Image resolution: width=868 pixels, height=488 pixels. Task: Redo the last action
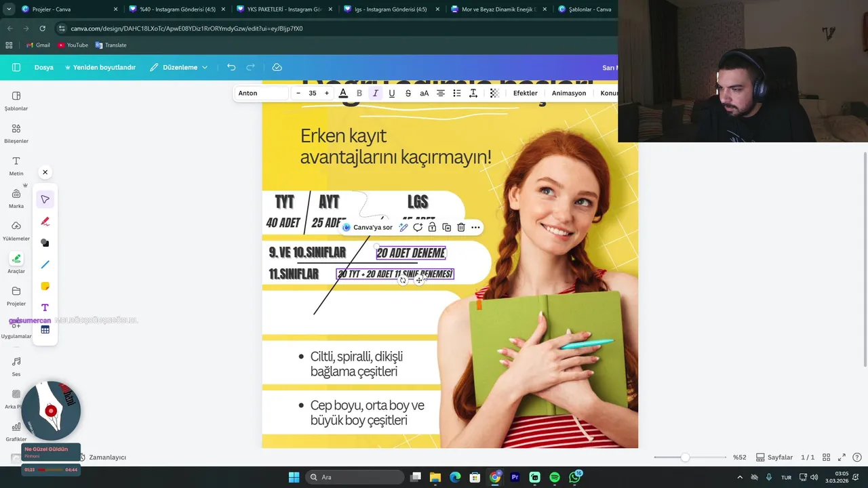[250, 67]
